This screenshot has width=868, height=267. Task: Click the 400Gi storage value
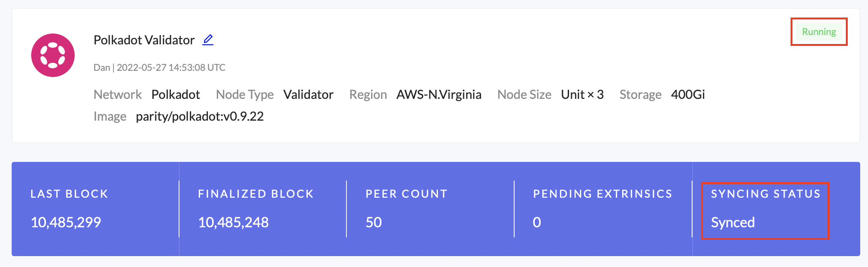pos(688,95)
